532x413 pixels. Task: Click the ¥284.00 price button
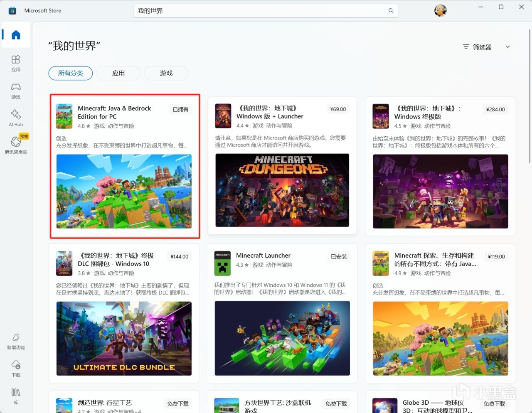(x=495, y=109)
